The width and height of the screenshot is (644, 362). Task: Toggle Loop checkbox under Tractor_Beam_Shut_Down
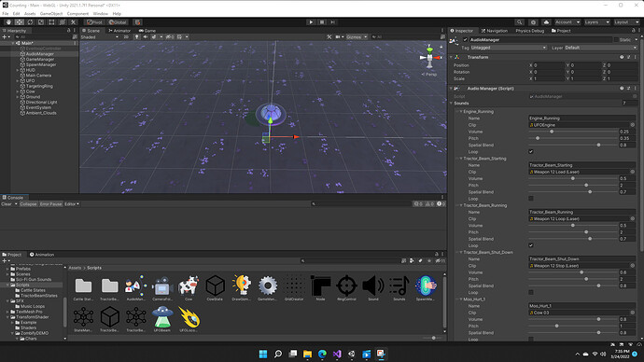click(x=531, y=292)
